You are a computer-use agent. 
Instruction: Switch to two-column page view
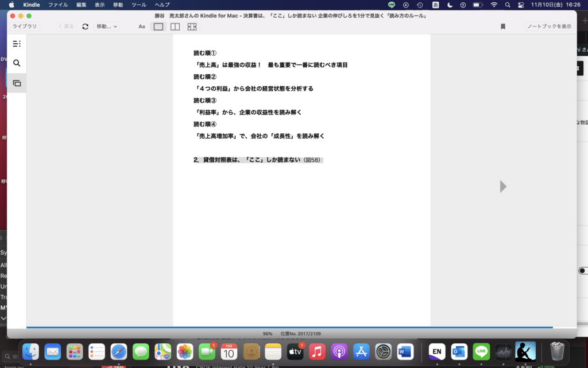coord(175,26)
